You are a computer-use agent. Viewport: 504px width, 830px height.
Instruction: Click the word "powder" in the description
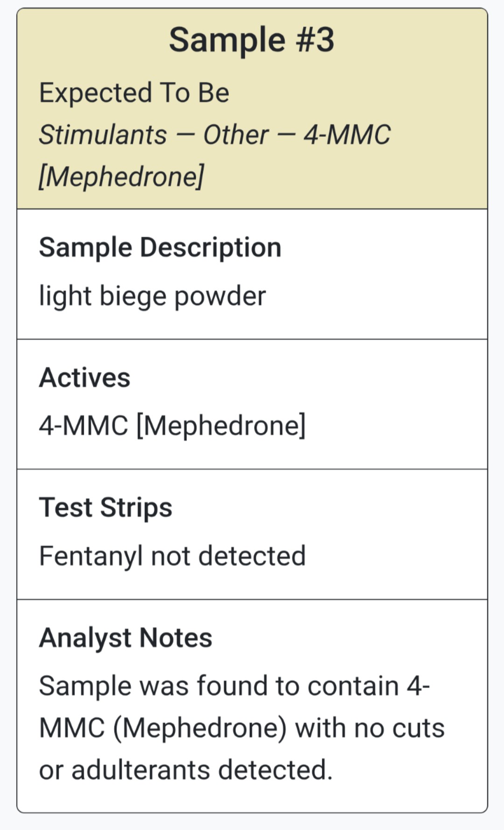[220, 296]
